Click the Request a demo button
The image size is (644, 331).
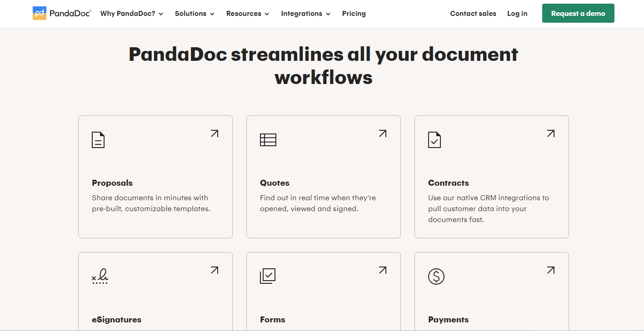[x=578, y=14]
